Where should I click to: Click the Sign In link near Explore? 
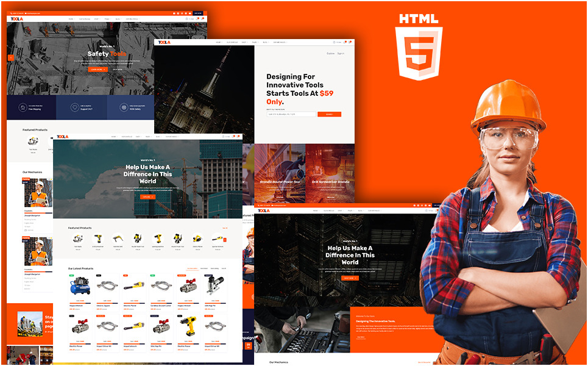(341, 54)
